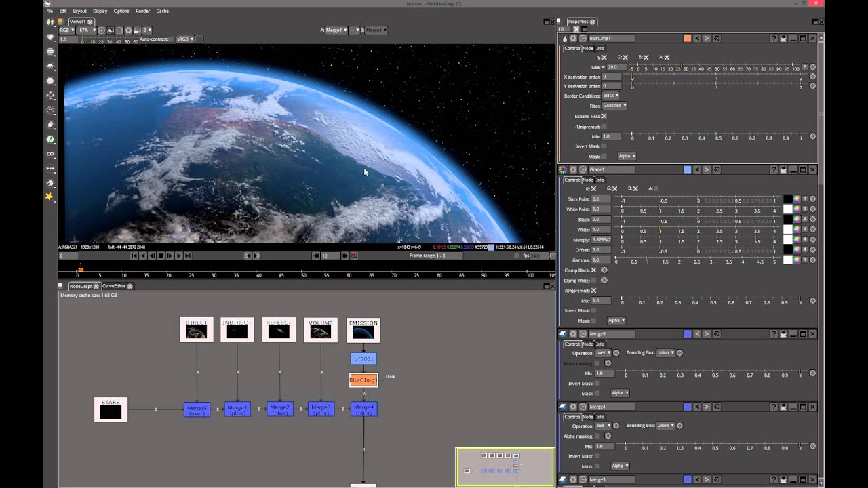
Task: Open the 67% zoom dropdown
Action: point(85,30)
